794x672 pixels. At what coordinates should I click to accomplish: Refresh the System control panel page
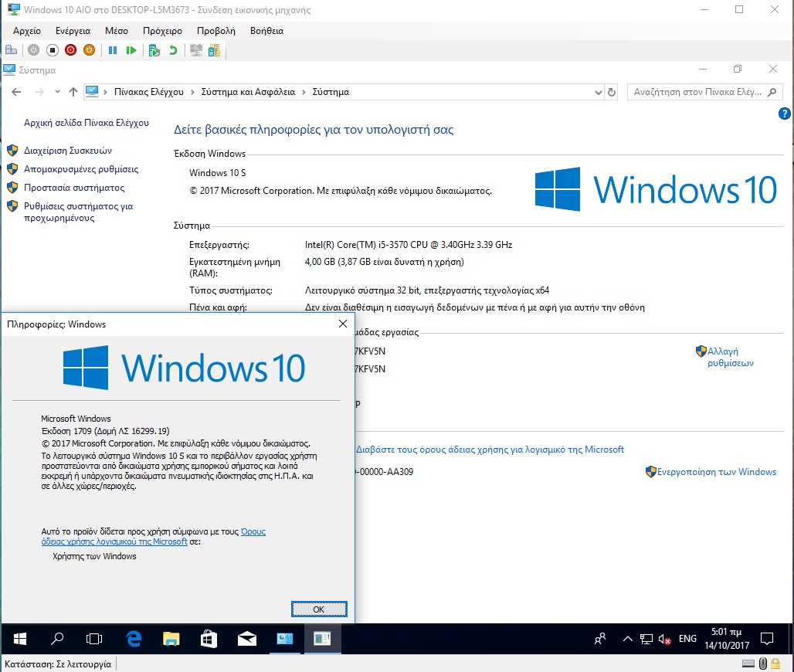tap(612, 92)
